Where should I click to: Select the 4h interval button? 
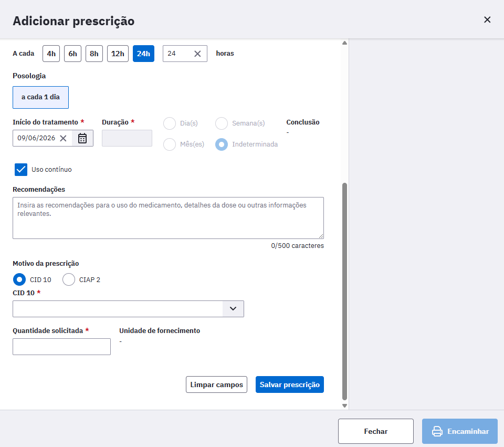click(x=51, y=54)
